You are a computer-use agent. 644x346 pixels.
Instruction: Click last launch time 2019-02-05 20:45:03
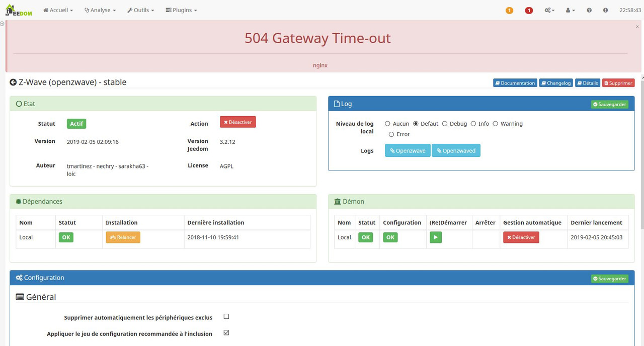click(596, 237)
